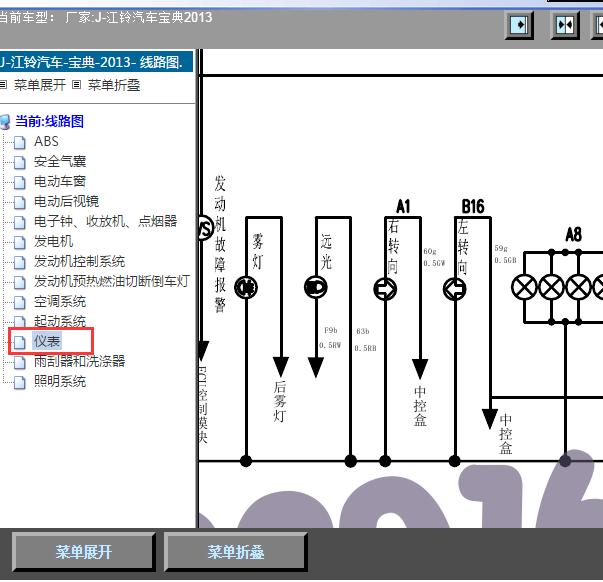Image resolution: width=603 pixels, height=582 pixels.
Task: Click the 当前:线路图 root node icon
Action: coord(5,122)
